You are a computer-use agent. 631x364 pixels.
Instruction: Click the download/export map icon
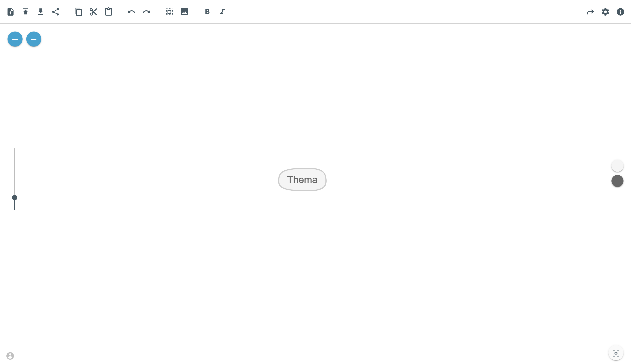(x=41, y=12)
